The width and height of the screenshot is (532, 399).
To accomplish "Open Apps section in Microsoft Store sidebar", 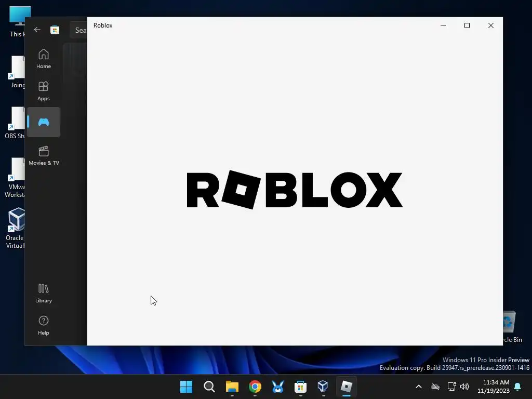I will [44, 91].
